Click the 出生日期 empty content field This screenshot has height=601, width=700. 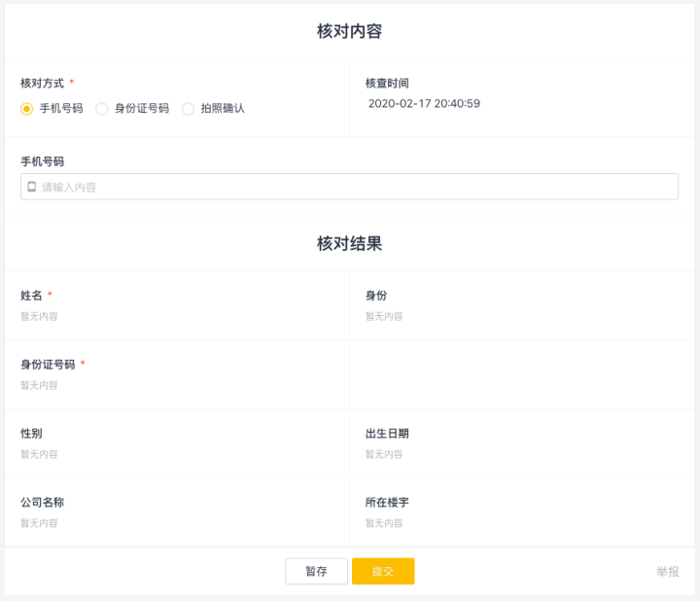(384, 454)
